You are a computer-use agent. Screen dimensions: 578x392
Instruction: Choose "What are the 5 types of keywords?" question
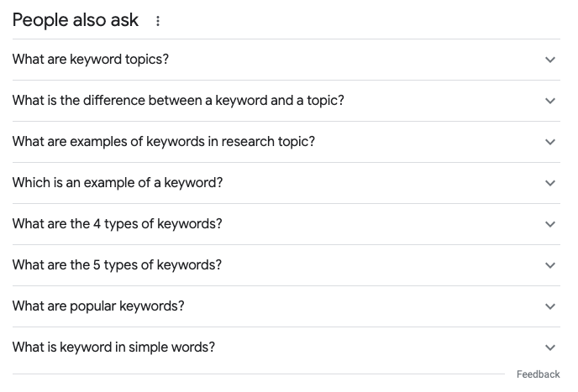pos(117,265)
